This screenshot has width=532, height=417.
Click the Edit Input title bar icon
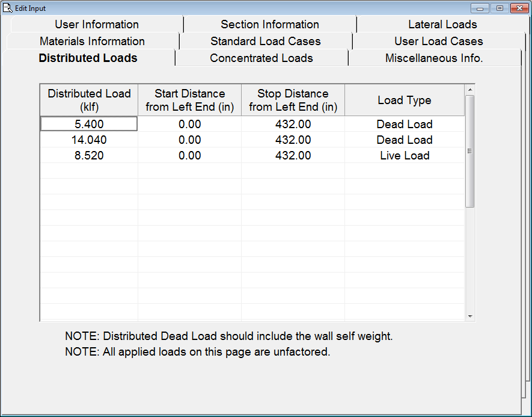[8, 8]
